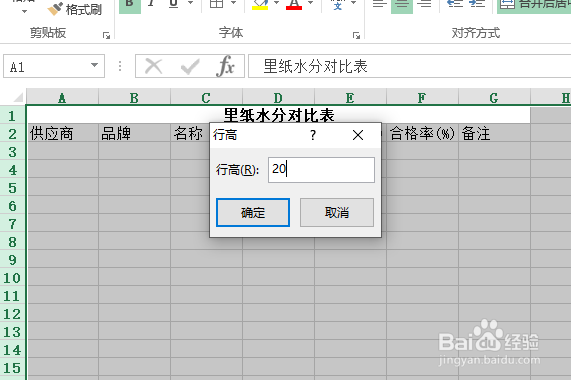The height and width of the screenshot is (380, 571).
Task: Select column F header
Action: pyautogui.click(x=422, y=98)
